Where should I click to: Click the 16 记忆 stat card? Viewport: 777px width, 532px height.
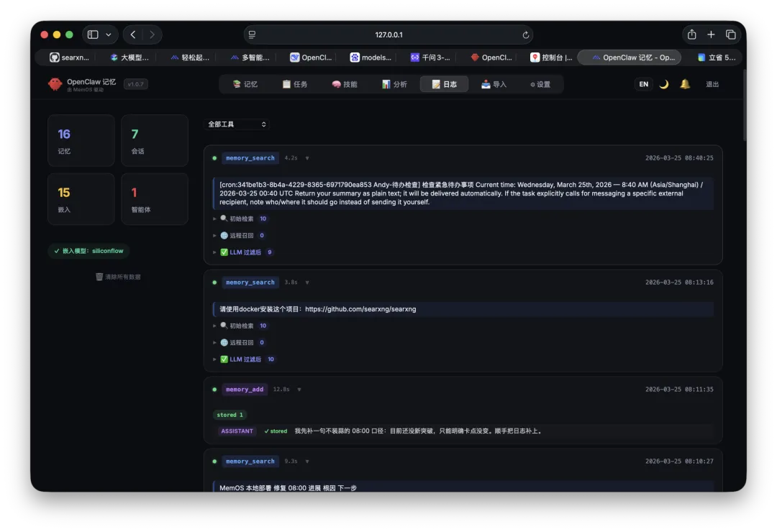coord(81,140)
